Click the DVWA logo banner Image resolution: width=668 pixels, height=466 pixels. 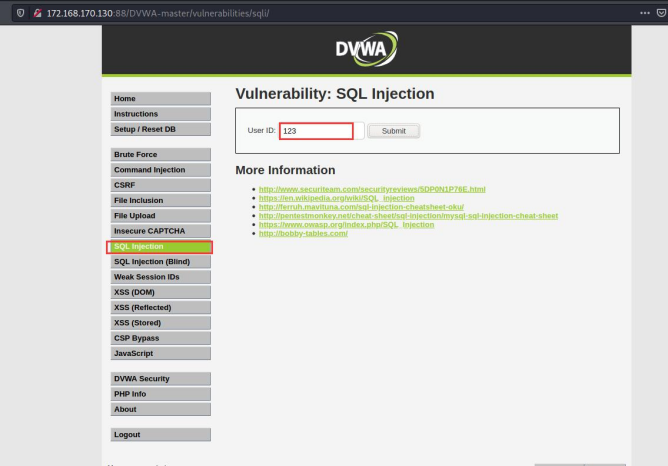pos(366,49)
